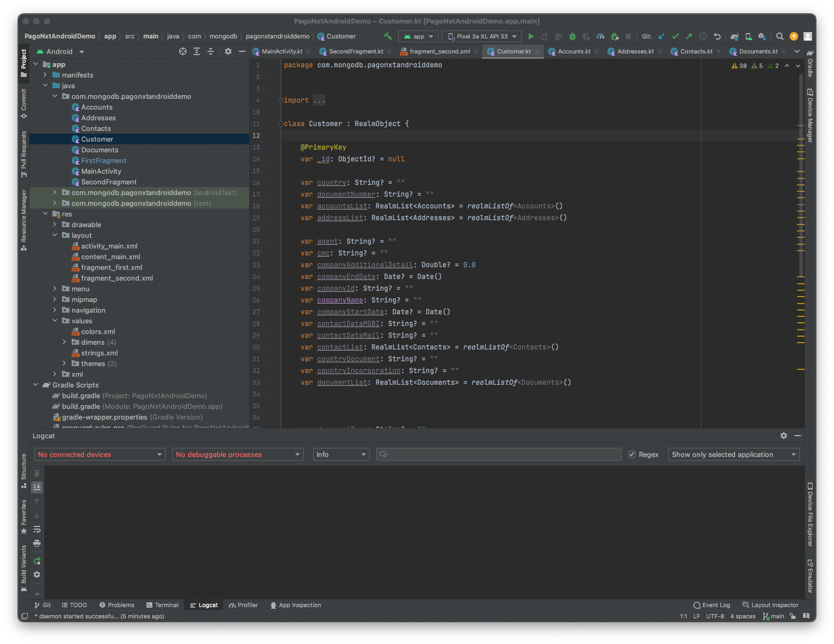The image size is (834, 644).
Task: Open the Layout Inspector button
Action: [770, 605]
